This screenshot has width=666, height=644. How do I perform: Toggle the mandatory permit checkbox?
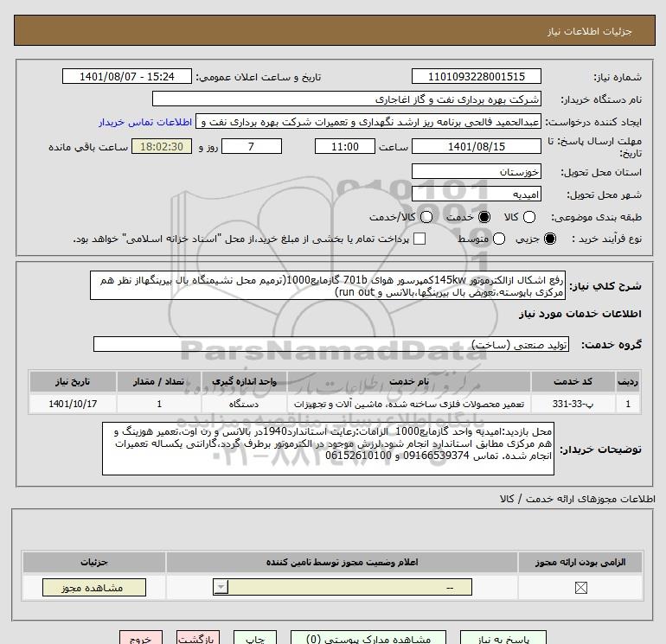point(580,588)
